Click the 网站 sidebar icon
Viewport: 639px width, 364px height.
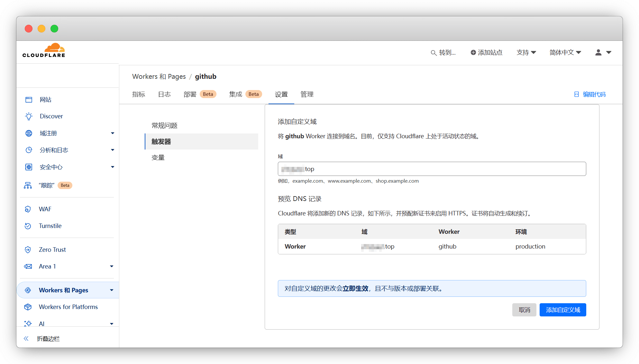tap(29, 100)
